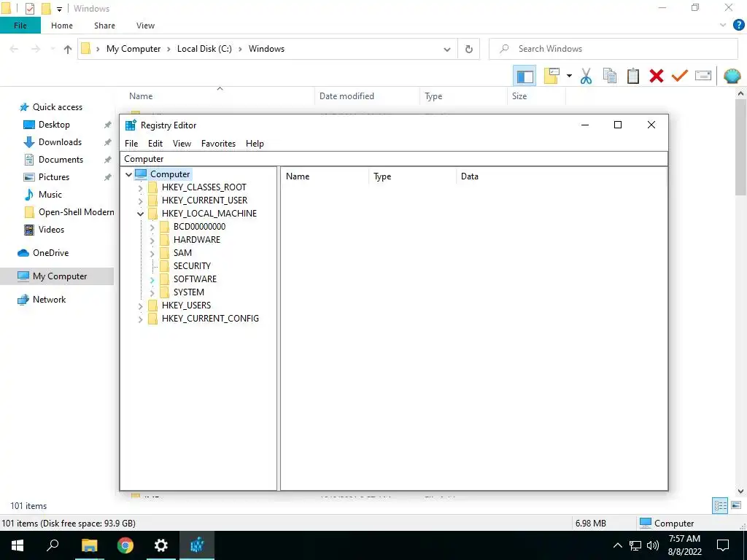Viewport: 747px width, 560px height.
Task: Expand HKEY_CURRENT_CONFIG key
Action: point(141,319)
